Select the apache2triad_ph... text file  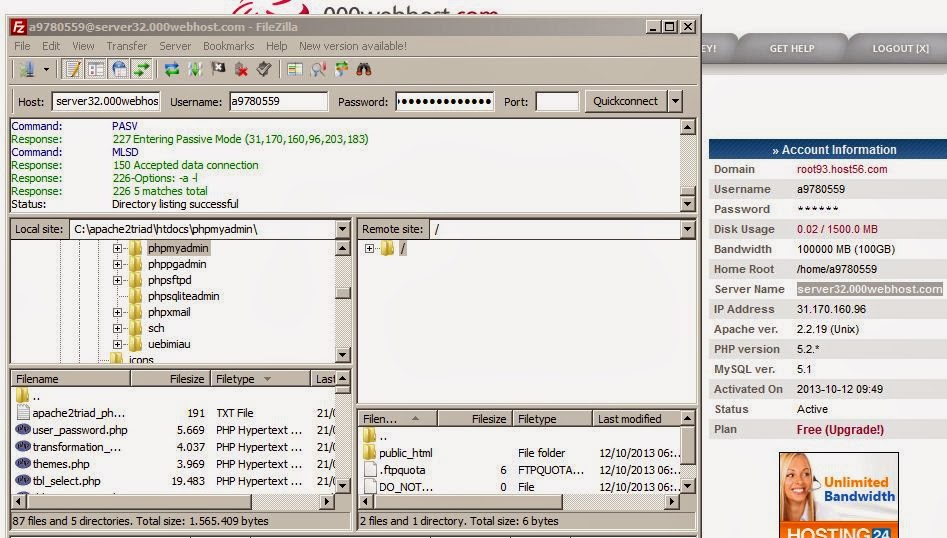(79, 413)
